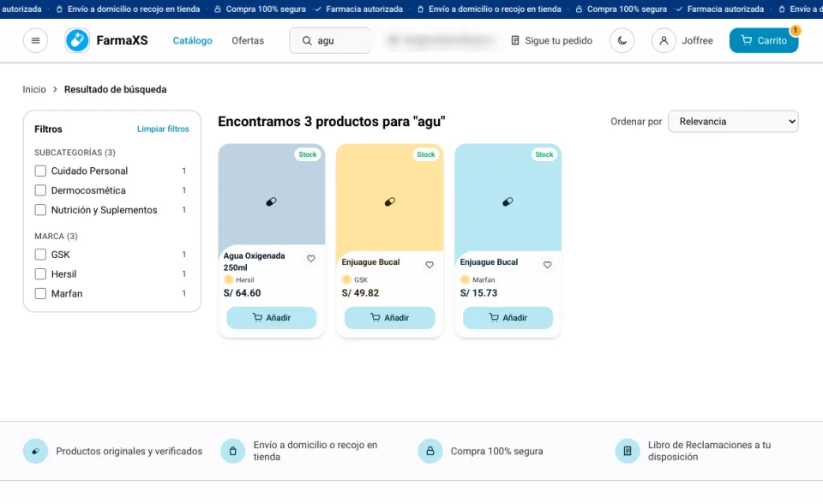Click the Productos originales pill icon
This screenshot has width=823, height=504.
(35, 451)
